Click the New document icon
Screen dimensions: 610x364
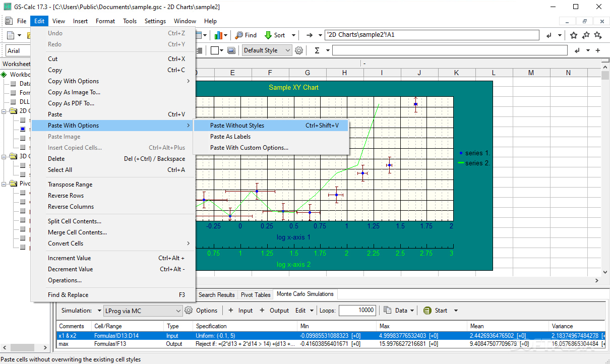point(11,35)
